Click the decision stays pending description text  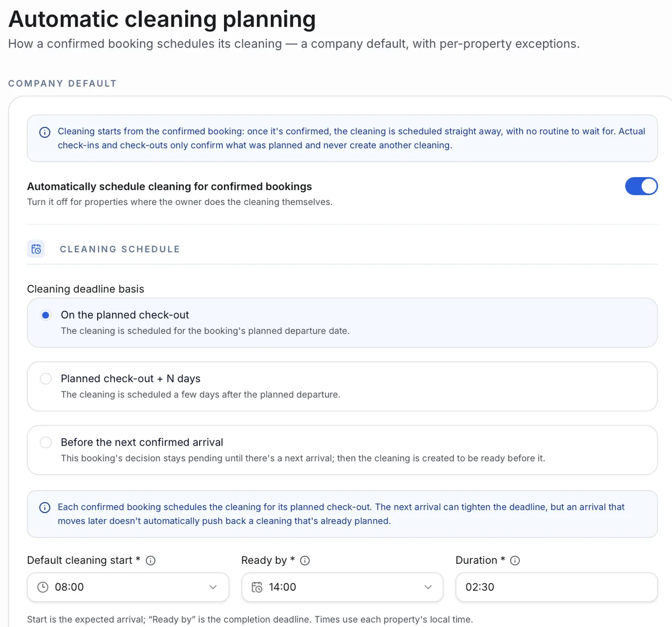tap(303, 458)
